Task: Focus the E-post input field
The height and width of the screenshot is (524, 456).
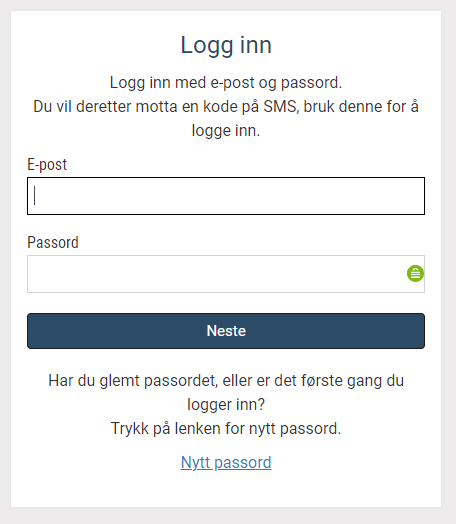Action: [226, 196]
